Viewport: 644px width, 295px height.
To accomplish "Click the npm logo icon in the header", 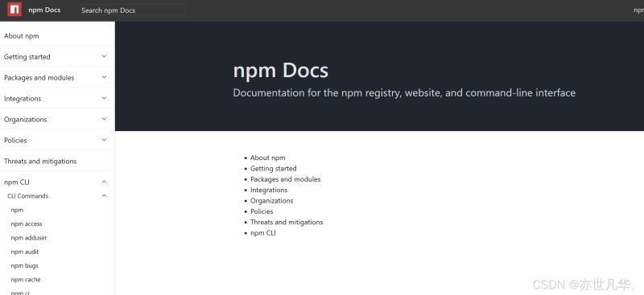I will [x=14, y=9].
